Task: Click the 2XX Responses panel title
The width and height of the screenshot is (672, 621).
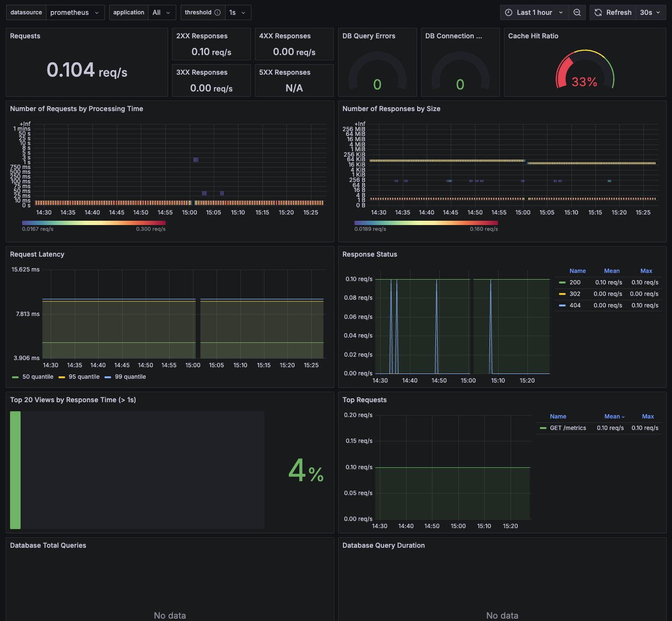Action: pos(202,36)
